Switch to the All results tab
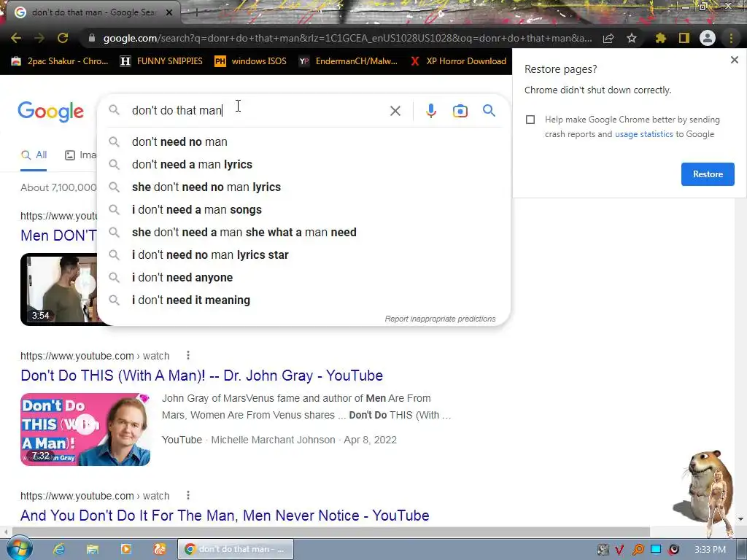747x560 pixels. pyautogui.click(x=34, y=155)
